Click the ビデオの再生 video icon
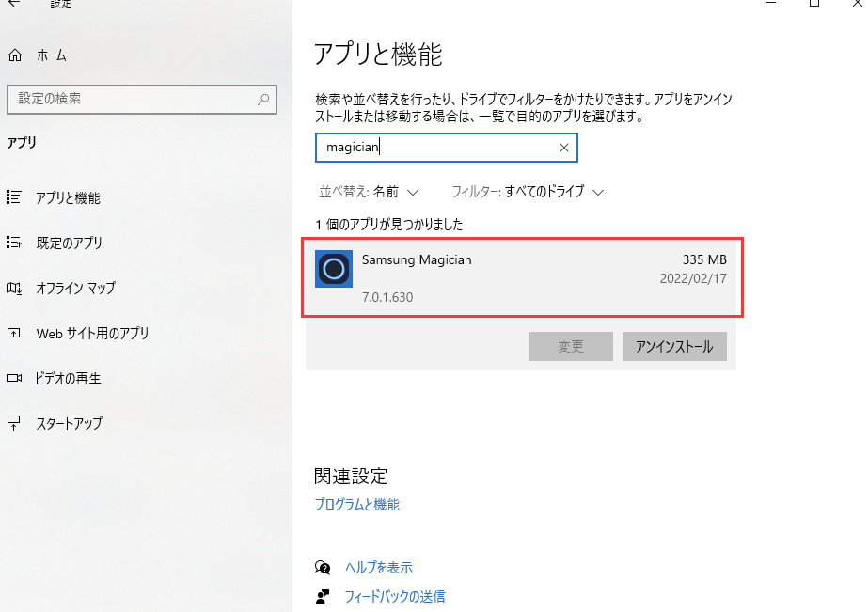Screen dimensions: 868x612 pyautogui.click(x=17, y=378)
